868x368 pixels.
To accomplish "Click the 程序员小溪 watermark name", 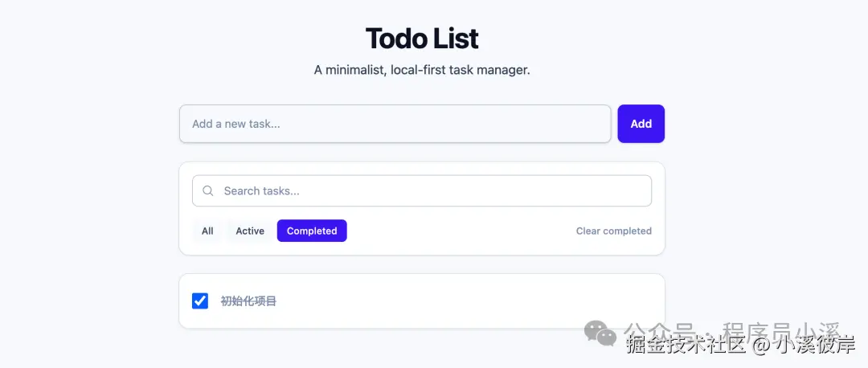I will (x=781, y=330).
